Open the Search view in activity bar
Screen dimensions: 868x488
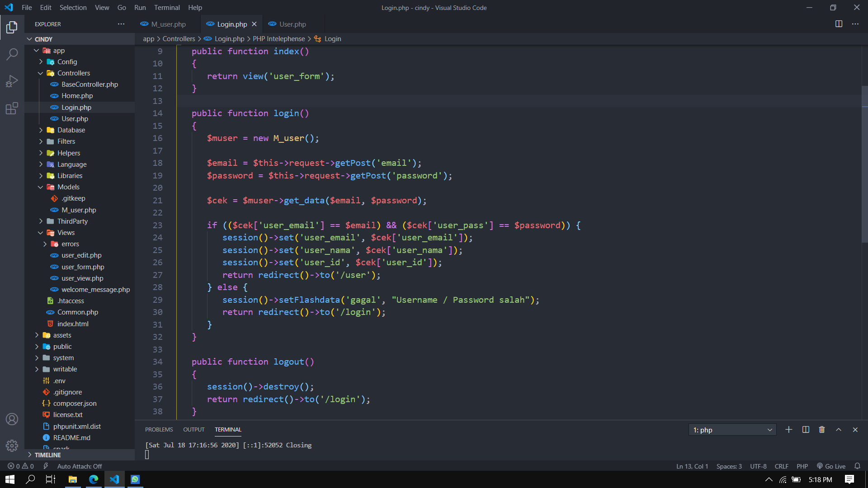point(12,55)
